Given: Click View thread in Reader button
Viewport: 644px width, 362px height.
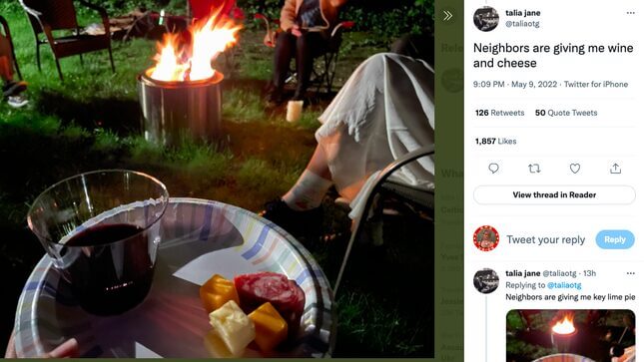Looking at the screenshot, I should (554, 194).
